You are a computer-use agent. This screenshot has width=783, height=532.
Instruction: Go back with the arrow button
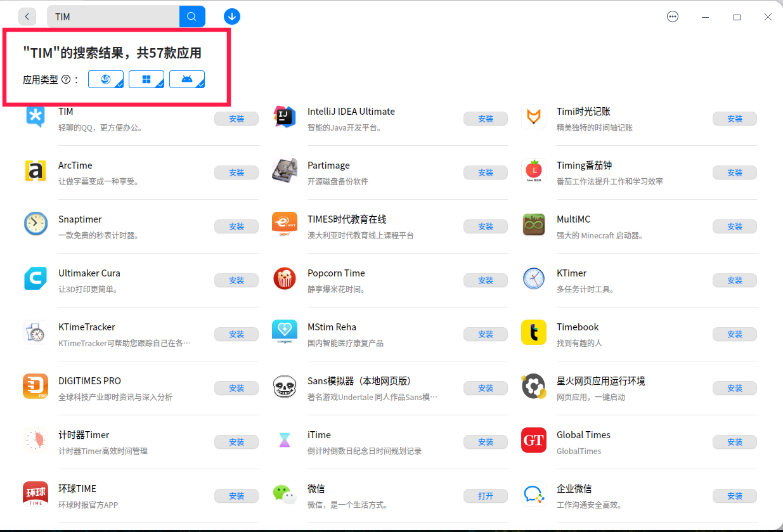(x=27, y=16)
